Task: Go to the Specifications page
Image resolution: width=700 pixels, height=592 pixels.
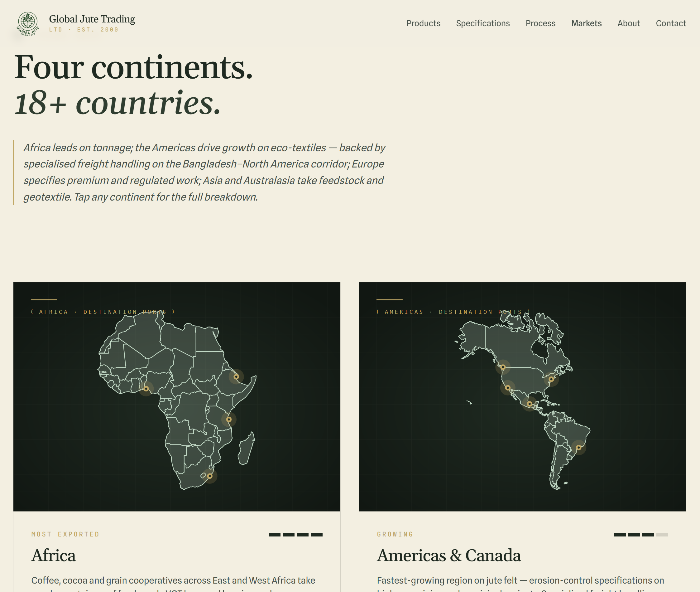Action: [x=483, y=23]
